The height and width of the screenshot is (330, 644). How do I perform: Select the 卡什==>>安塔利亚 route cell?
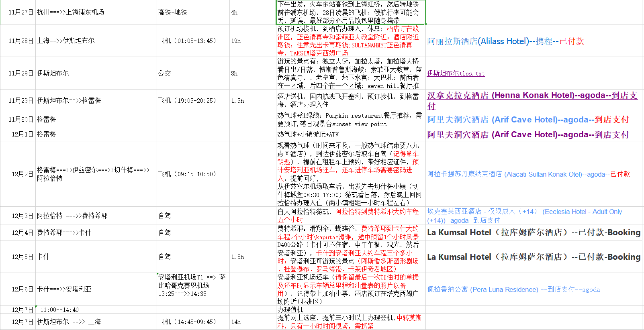point(96,289)
